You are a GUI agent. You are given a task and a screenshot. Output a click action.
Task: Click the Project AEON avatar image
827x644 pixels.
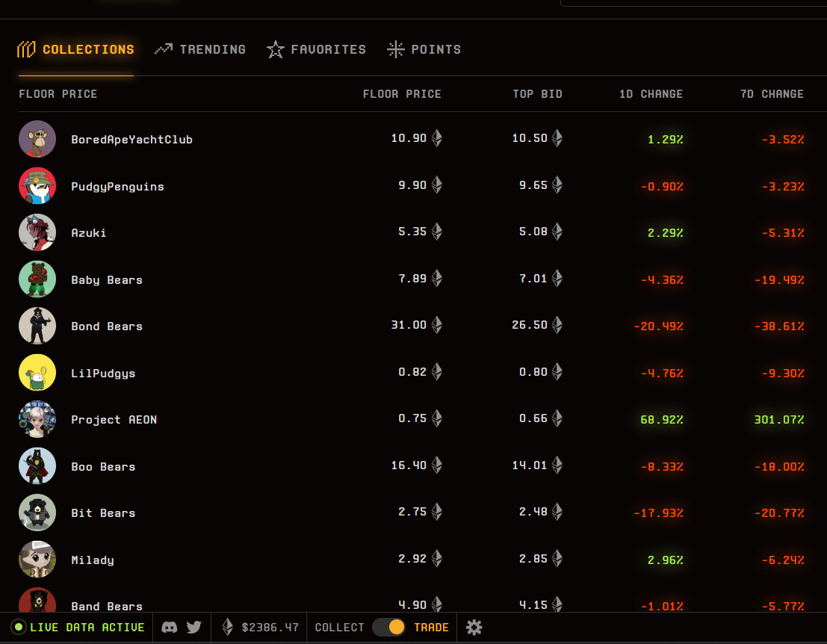coord(37,419)
